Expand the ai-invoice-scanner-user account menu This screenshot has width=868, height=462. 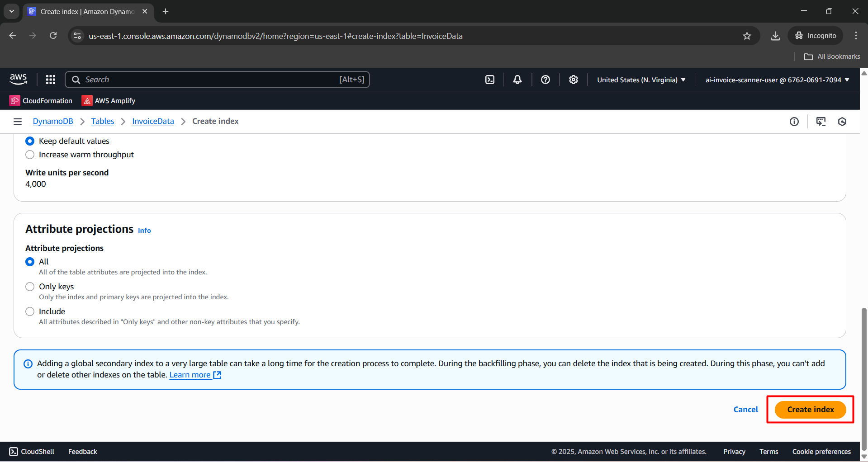pos(777,80)
